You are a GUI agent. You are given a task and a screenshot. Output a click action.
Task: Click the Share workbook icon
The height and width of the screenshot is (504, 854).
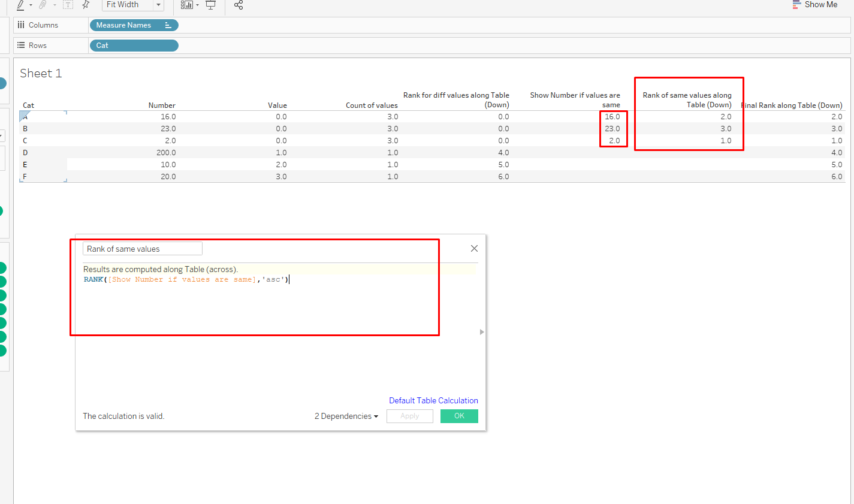coord(239,5)
